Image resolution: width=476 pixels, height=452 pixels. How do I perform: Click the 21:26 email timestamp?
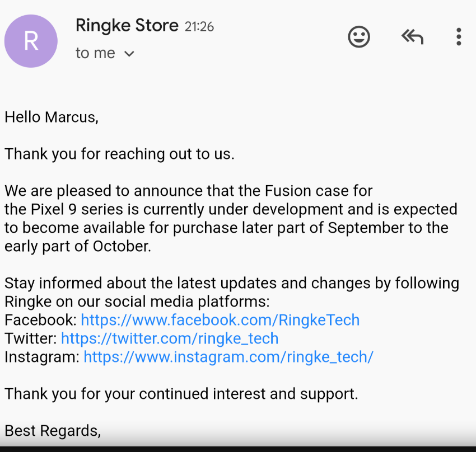(199, 26)
